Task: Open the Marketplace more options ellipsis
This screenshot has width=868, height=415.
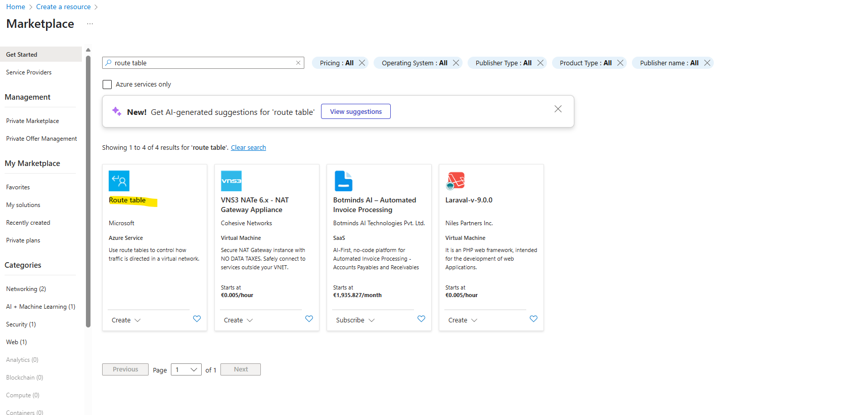Action: (x=90, y=24)
